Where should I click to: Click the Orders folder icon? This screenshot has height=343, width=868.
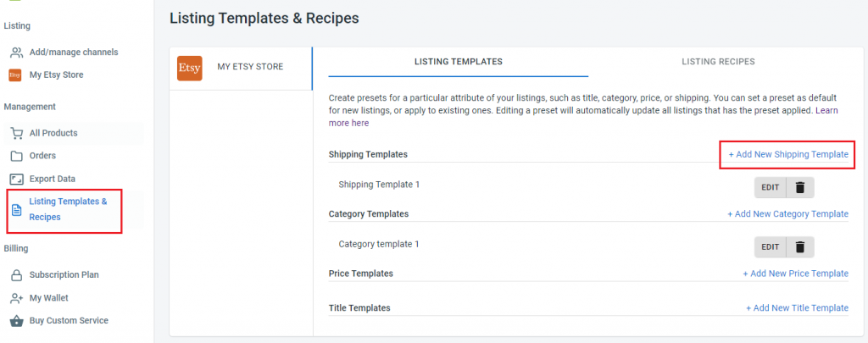[16, 156]
